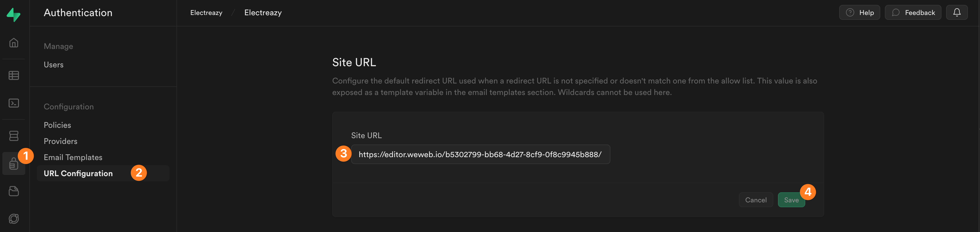Click the Electreazy breadcrumb link
980x232 pixels.
click(x=206, y=12)
